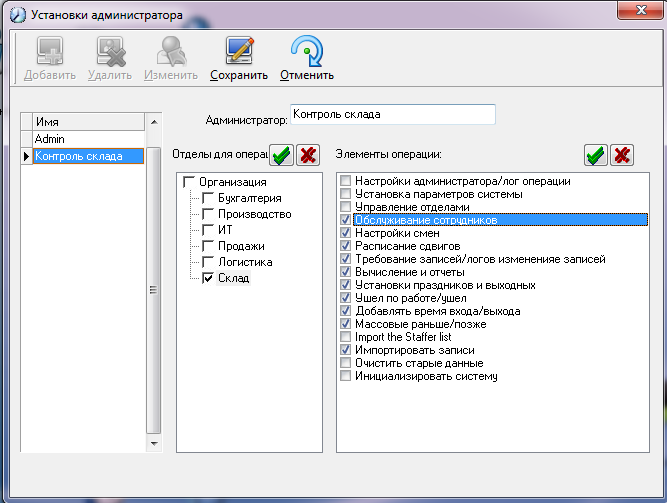
Task: Click the Администратор name input field
Action: point(393,114)
